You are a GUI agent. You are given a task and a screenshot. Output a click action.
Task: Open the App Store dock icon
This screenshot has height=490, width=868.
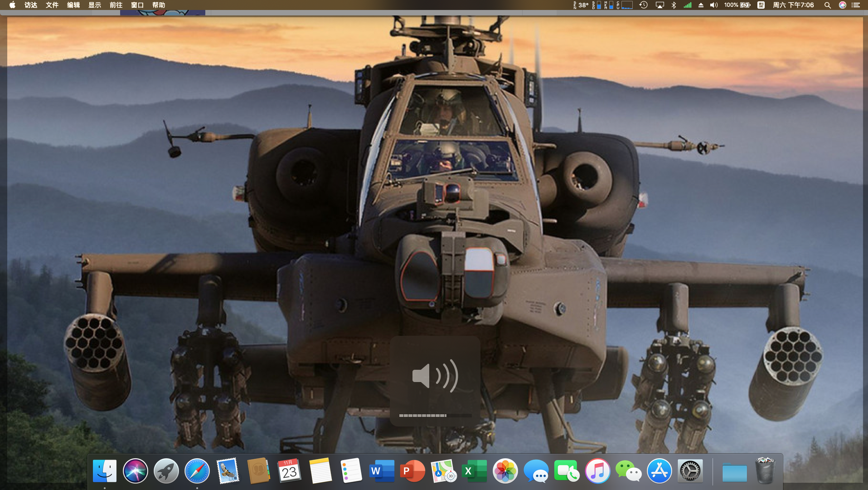659,471
